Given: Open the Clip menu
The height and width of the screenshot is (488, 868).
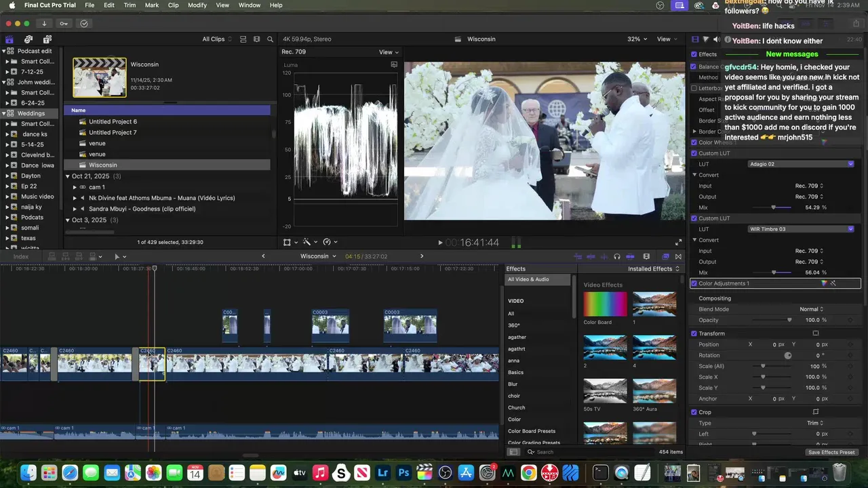Looking at the screenshot, I should click(x=173, y=5).
